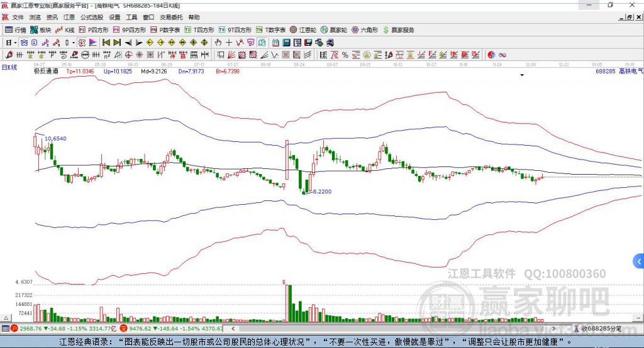
Task: Open the T四方形 time square
Action: (199, 30)
